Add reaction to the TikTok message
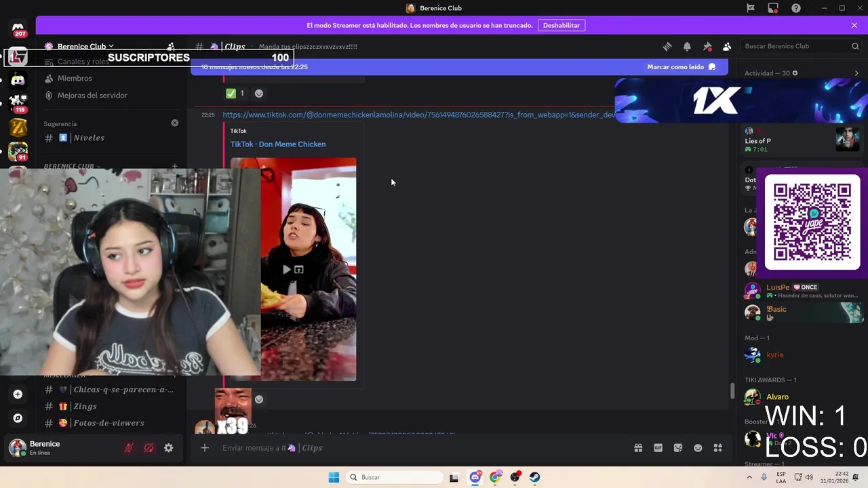This screenshot has width=868, height=488. coord(258,399)
